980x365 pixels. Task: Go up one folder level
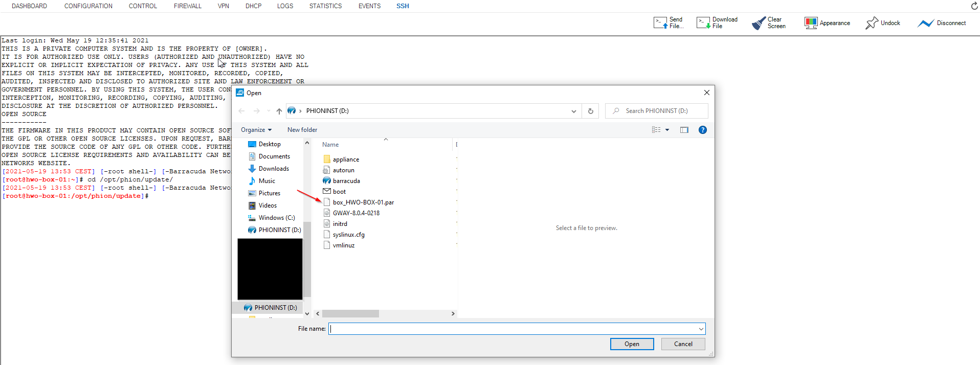coord(279,111)
